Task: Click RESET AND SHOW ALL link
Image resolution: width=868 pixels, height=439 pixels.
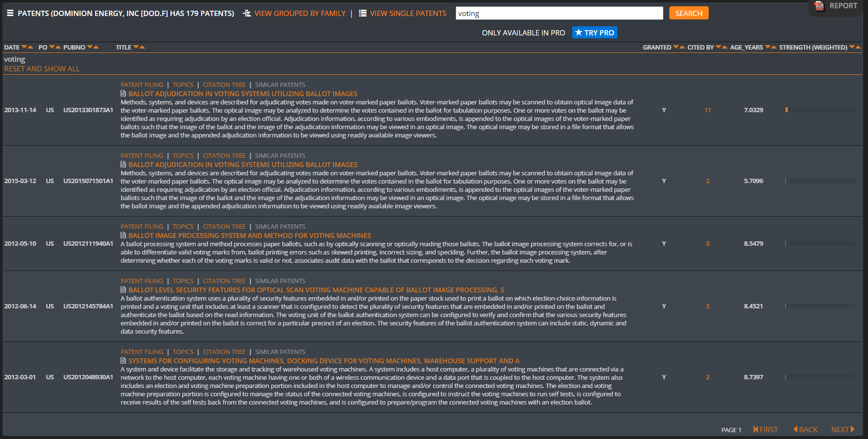Action: (x=42, y=68)
